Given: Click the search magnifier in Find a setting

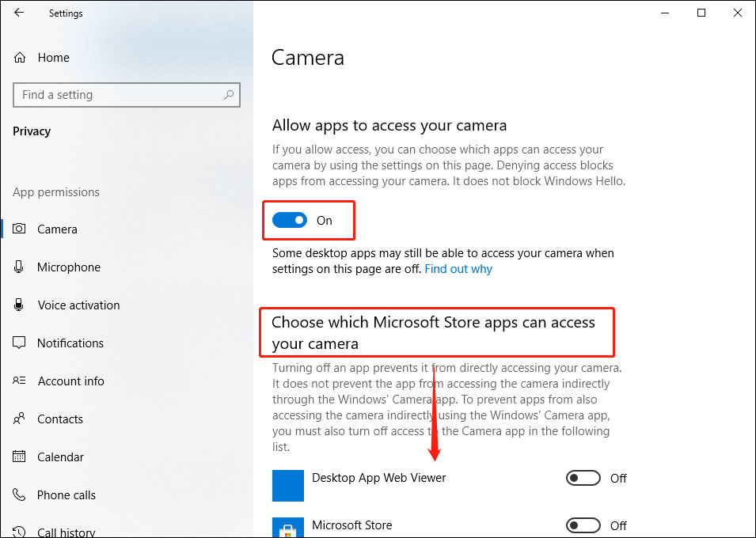Looking at the screenshot, I should point(229,95).
